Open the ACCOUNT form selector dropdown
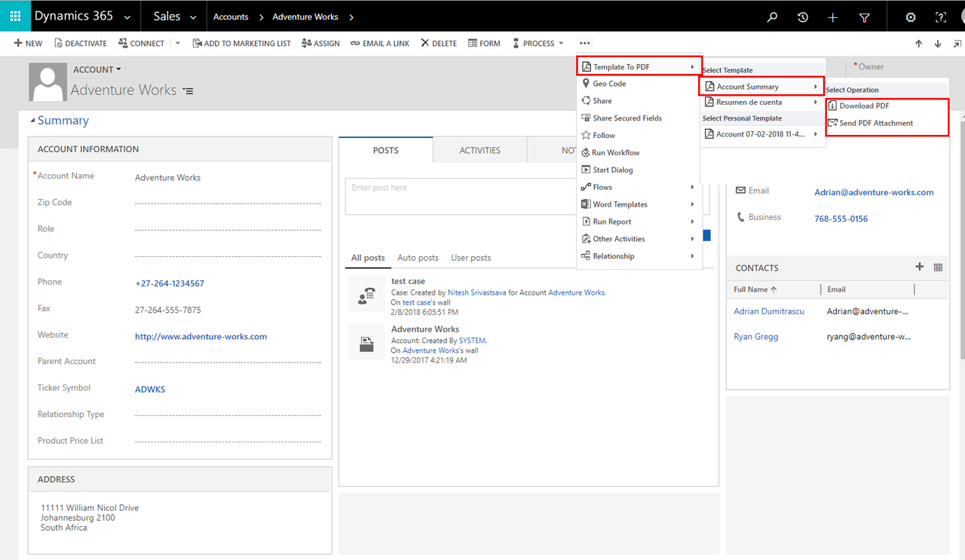 point(98,69)
